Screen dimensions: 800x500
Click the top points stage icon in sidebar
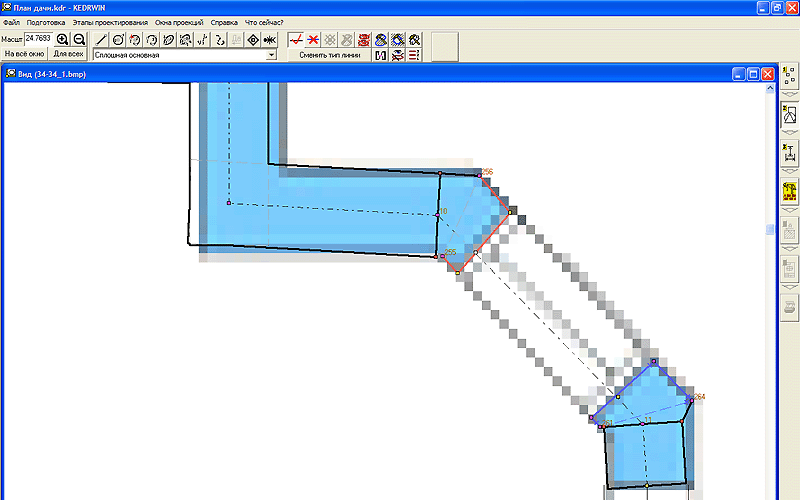click(x=789, y=77)
